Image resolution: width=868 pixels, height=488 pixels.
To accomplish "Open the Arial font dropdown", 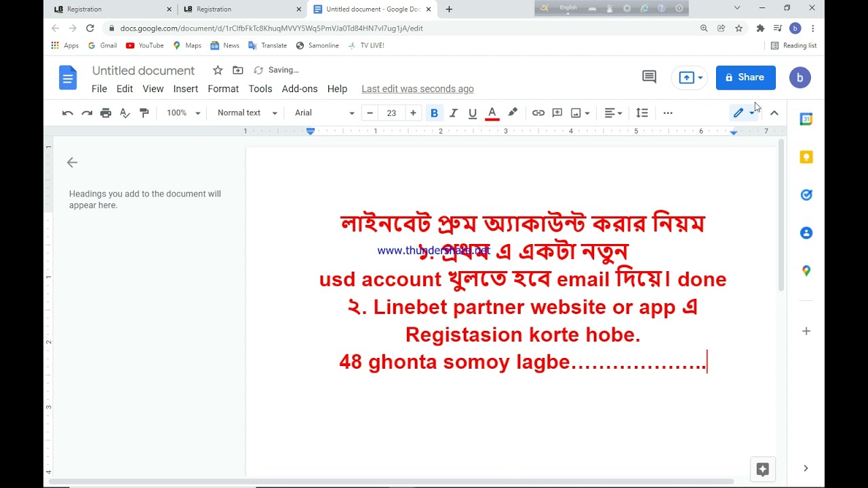I will (324, 113).
